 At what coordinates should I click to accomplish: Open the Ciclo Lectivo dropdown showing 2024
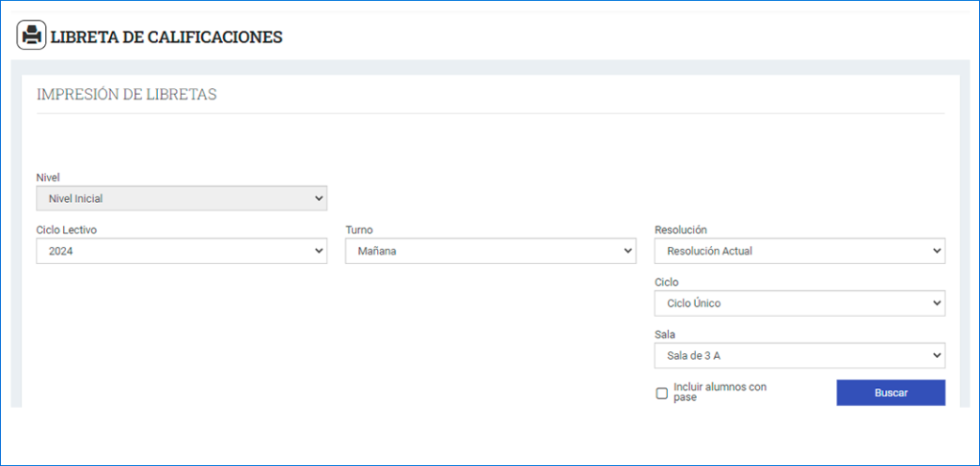182,251
